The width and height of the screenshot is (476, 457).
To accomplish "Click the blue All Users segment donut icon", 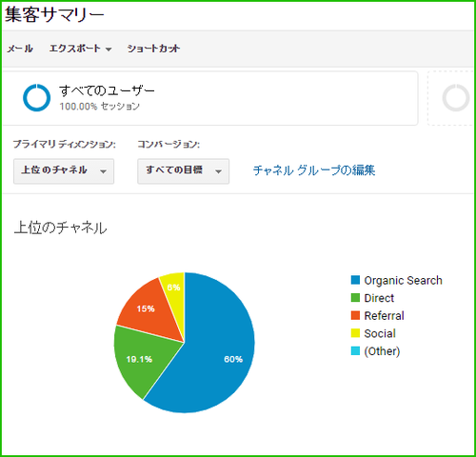I will tap(37, 98).
